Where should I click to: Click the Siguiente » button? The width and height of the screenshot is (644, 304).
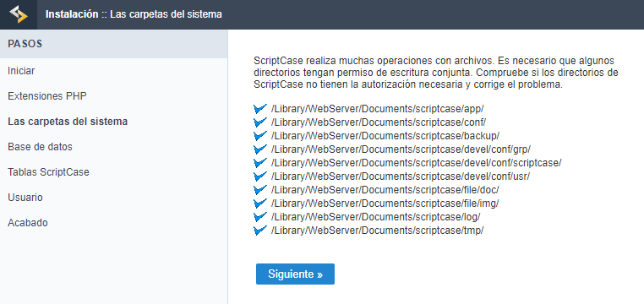295,274
